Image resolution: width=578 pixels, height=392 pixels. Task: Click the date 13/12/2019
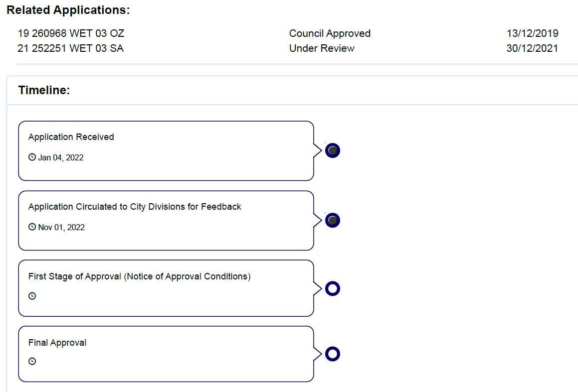[532, 33]
